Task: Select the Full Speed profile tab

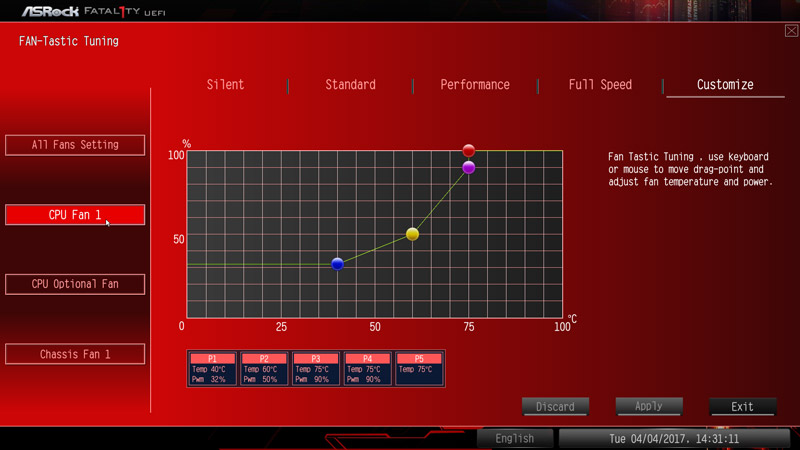Action: 600,85
